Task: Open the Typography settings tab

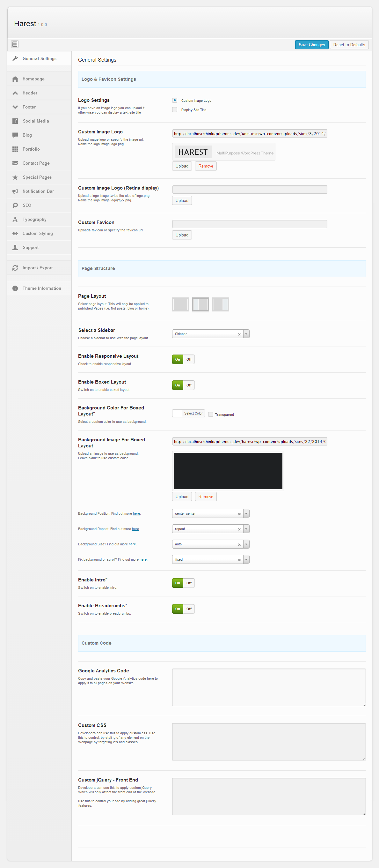Action: coord(34,219)
